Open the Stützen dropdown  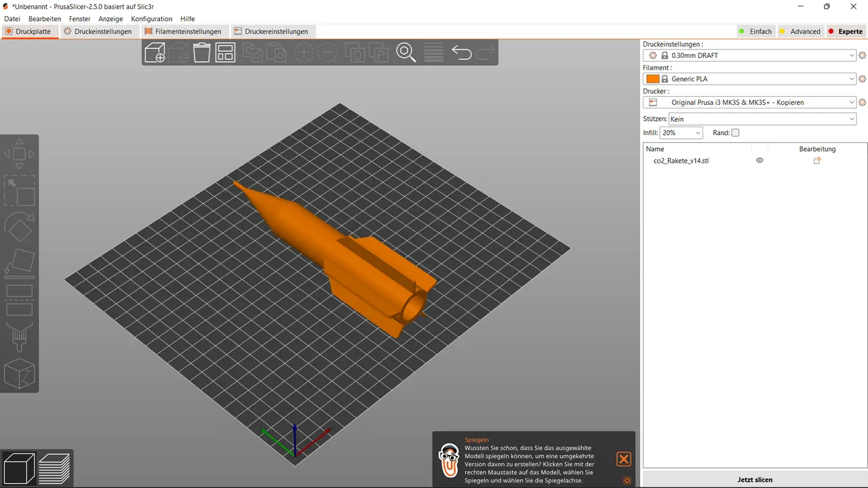click(x=762, y=119)
